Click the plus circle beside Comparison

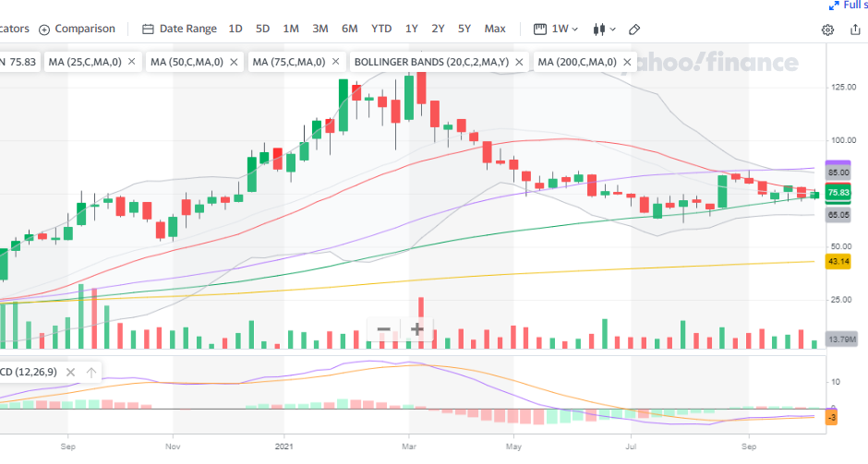pos(44,30)
